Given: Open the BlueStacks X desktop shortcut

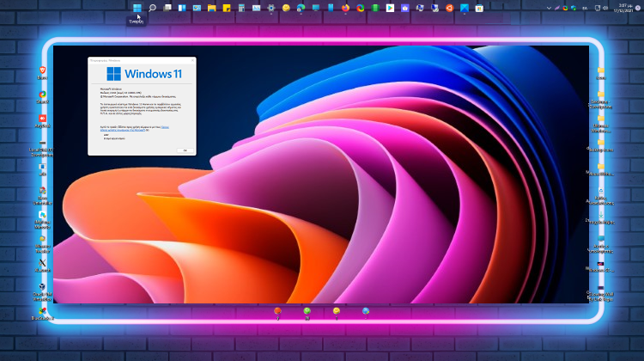Looking at the screenshot, I should click(42, 314).
